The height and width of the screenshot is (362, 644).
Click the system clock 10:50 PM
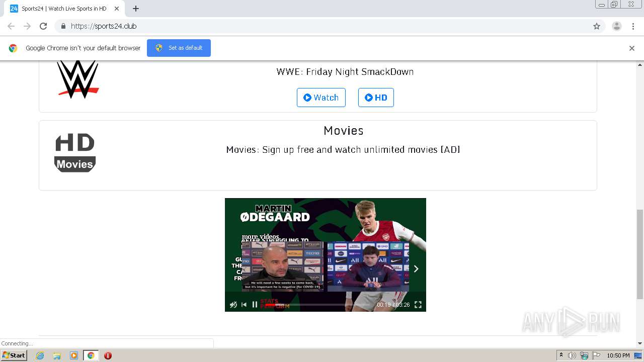(x=618, y=355)
